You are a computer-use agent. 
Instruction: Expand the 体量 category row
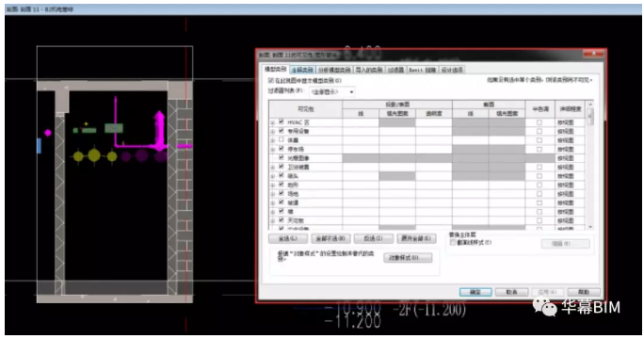(273, 140)
